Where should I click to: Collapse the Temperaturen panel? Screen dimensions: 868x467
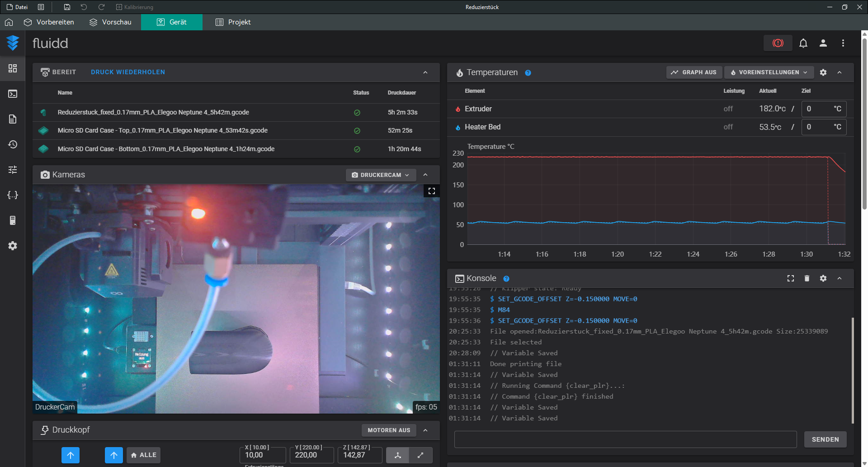coord(840,72)
